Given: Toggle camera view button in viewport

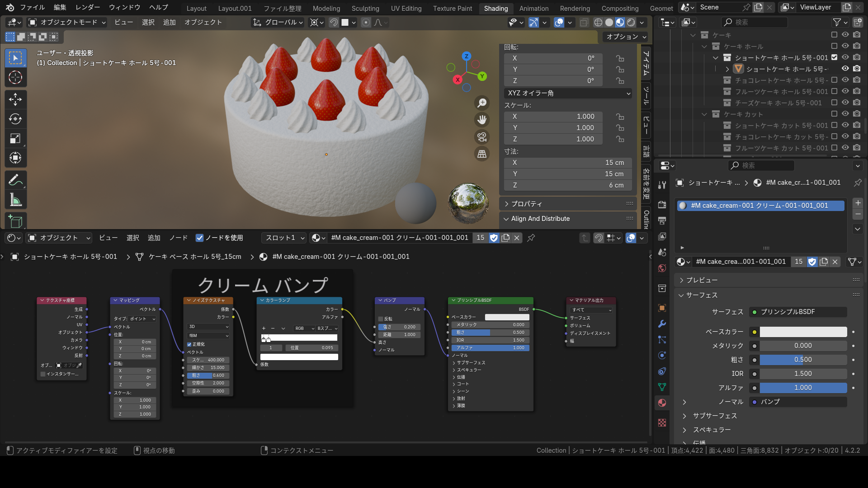Looking at the screenshot, I should (482, 137).
